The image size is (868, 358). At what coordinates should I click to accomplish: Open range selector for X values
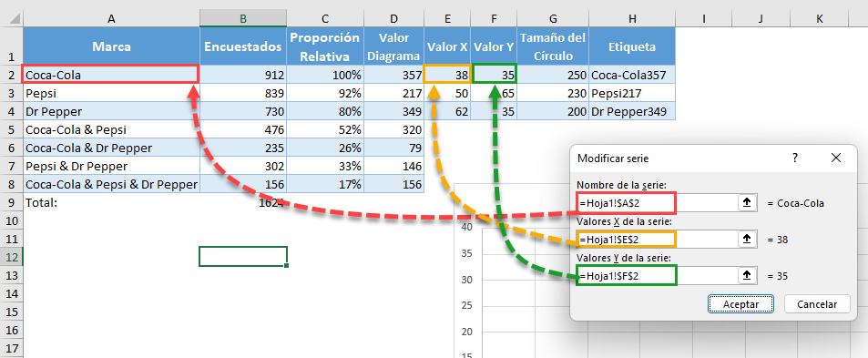746,239
